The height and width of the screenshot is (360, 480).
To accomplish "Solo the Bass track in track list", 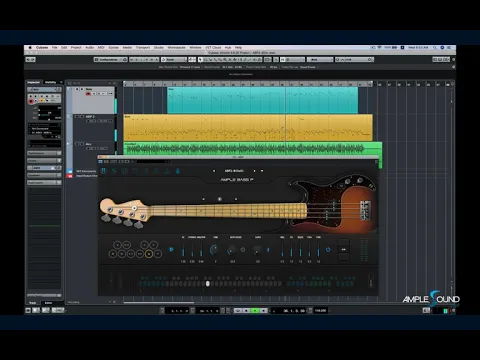I will click(82, 89).
